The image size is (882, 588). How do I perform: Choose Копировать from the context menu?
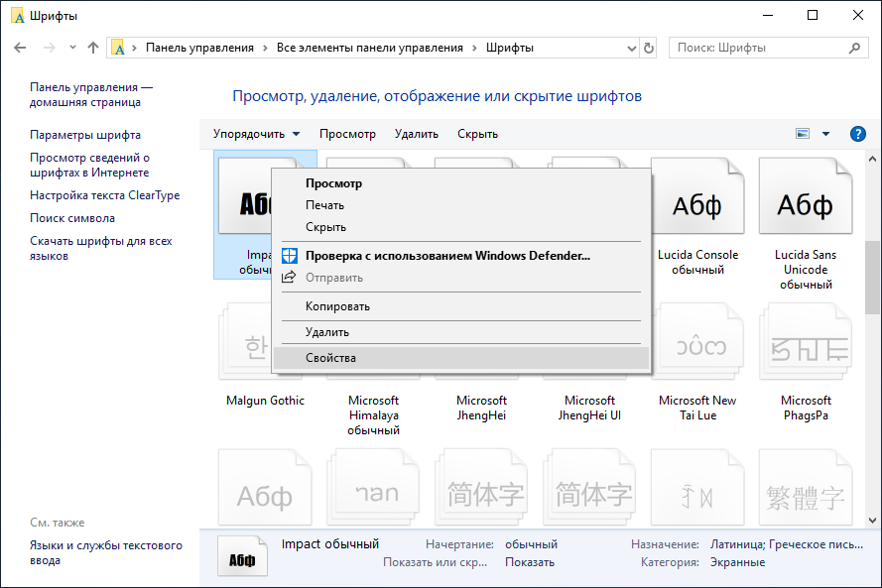click(x=461, y=306)
